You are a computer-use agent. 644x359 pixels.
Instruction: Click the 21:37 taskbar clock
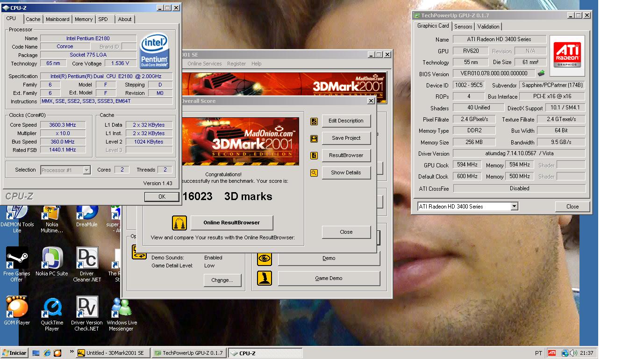tap(587, 353)
